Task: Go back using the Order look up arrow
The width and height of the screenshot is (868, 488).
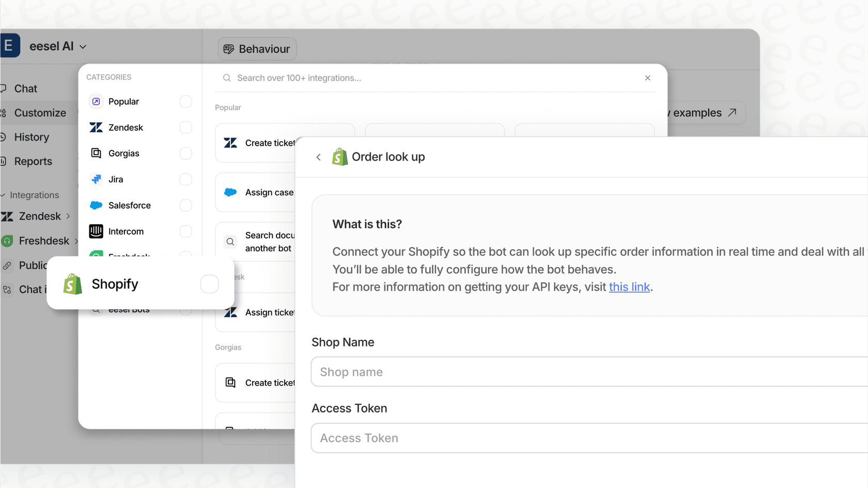Action: tap(318, 157)
